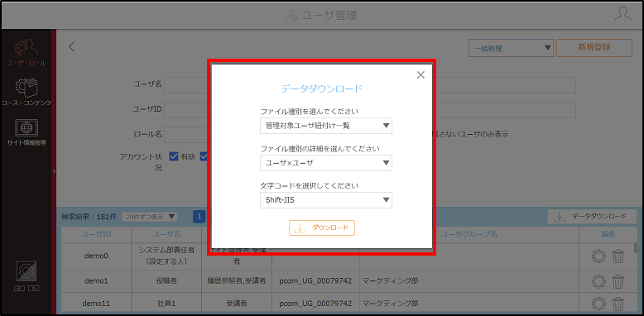The image size is (644, 316).
Task: Click the gear edit icon for demo1
Action: (x=598, y=281)
